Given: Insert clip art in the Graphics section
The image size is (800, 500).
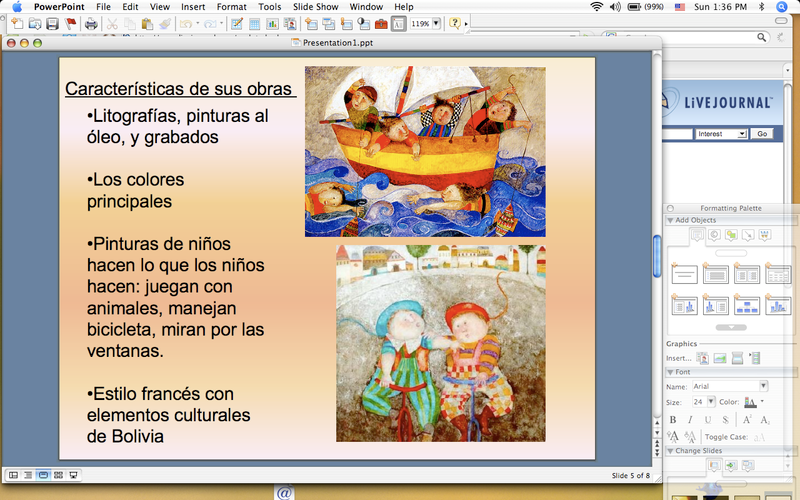Looking at the screenshot, I should [x=703, y=358].
